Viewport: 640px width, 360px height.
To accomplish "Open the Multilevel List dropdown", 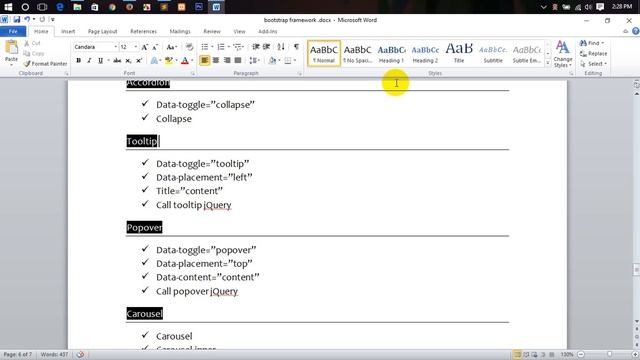I will click(244, 47).
